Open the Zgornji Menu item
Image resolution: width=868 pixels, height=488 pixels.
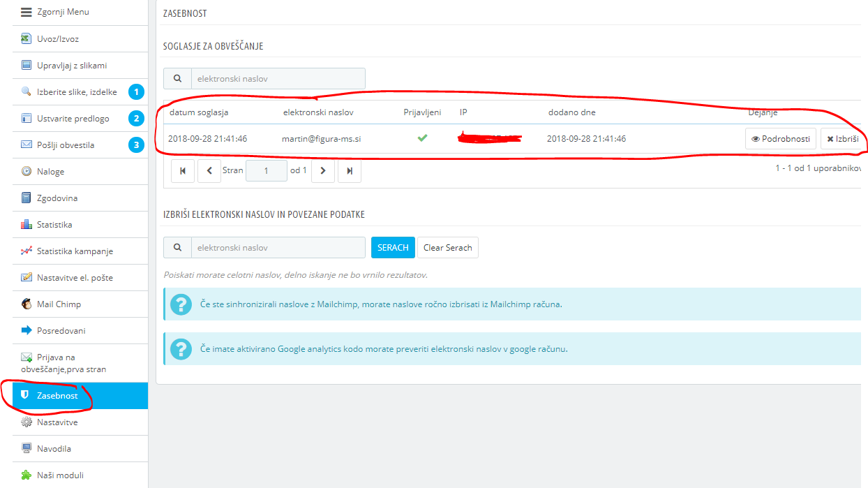pyautogui.click(x=80, y=13)
